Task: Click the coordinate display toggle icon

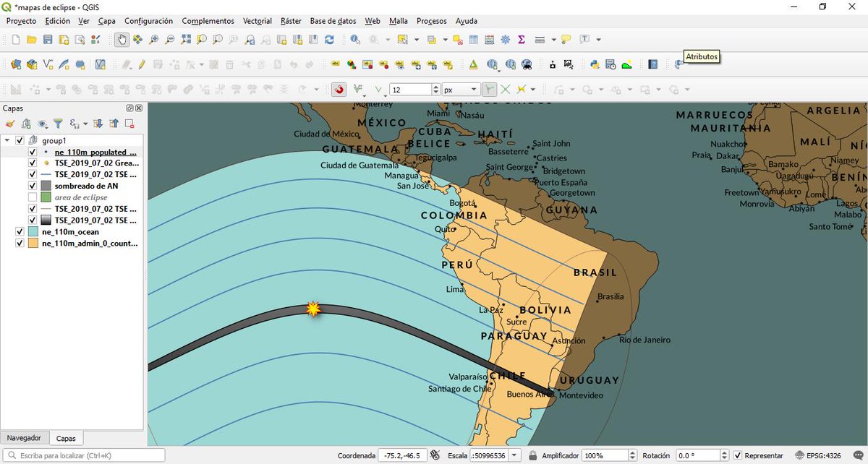Action: (435, 456)
